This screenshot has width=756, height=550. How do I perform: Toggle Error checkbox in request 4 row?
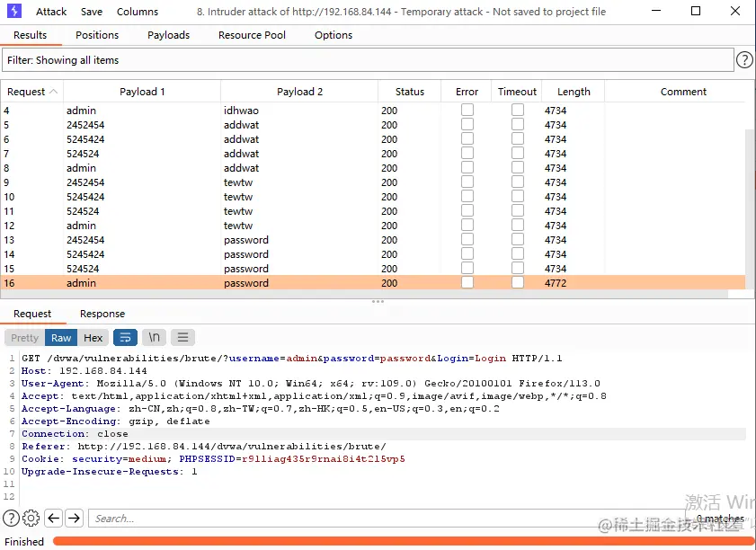(467, 110)
